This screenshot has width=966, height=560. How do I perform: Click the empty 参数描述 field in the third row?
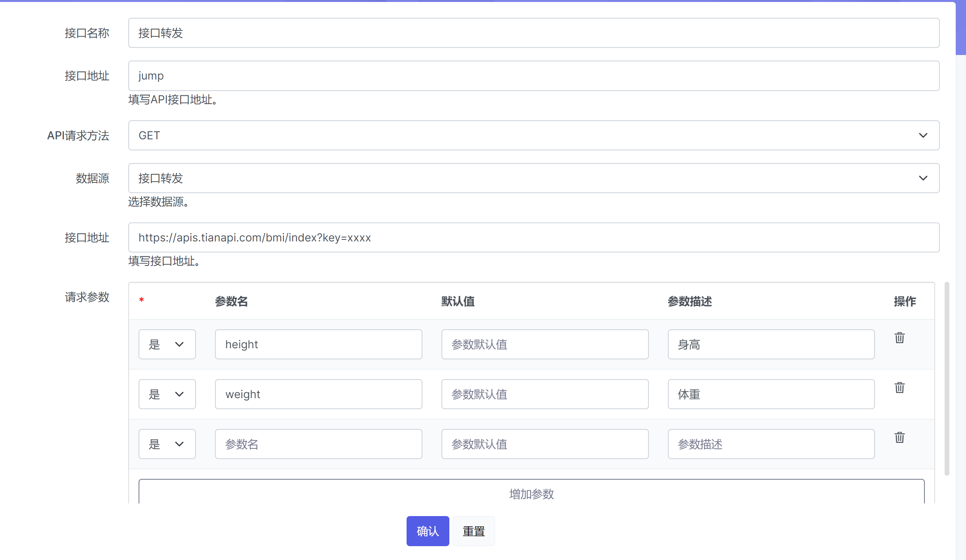click(x=771, y=444)
